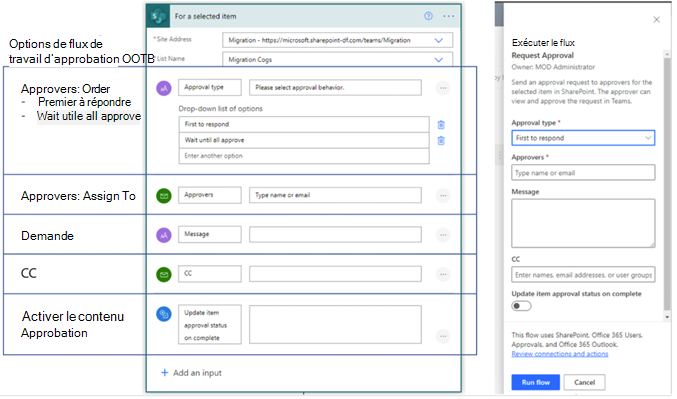
Task: Click the Request Approval heading
Action: click(x=543, y=56)
